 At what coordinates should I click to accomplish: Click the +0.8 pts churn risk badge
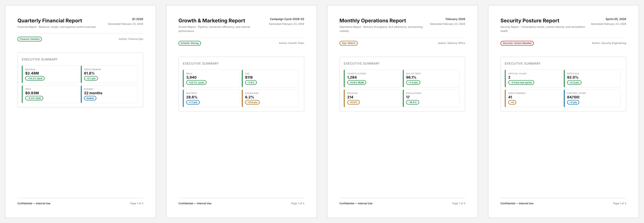coord(252,102)
